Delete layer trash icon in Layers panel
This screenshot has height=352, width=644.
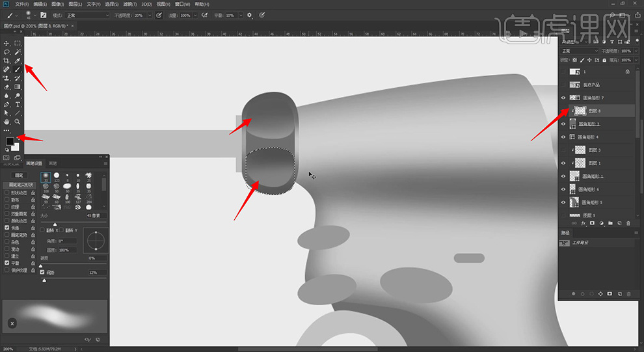[628, 223]
